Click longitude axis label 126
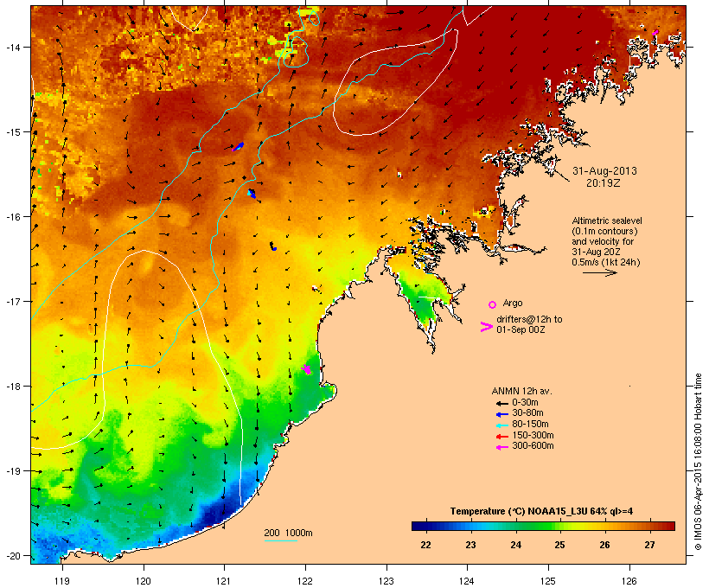This screenshot has width=709, height=588. coord(629,581)
